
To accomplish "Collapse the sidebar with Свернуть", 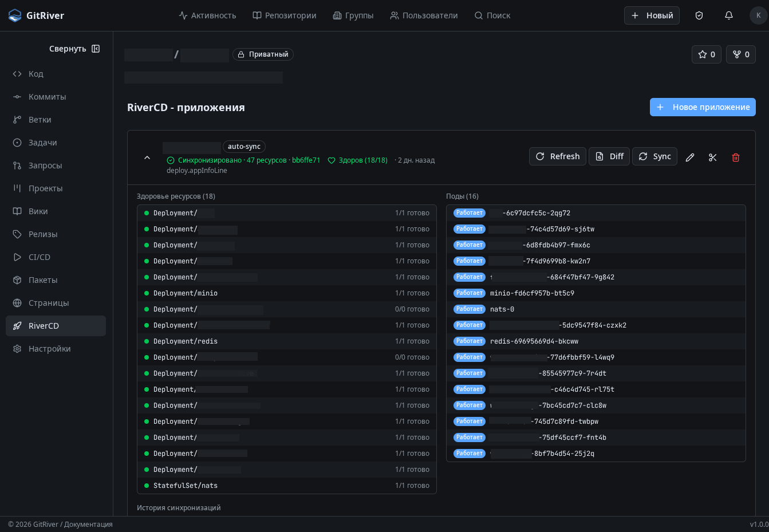I will pyautogui.click(x=74, y=49).
